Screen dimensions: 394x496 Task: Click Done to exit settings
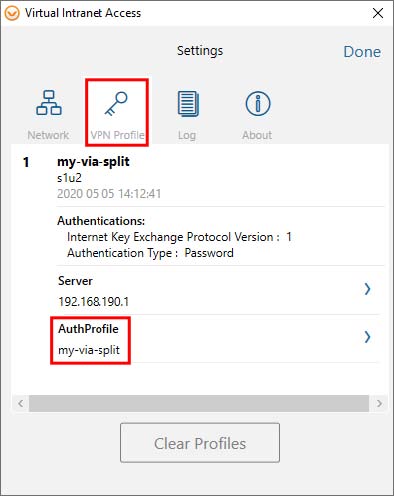pos(362,52)
